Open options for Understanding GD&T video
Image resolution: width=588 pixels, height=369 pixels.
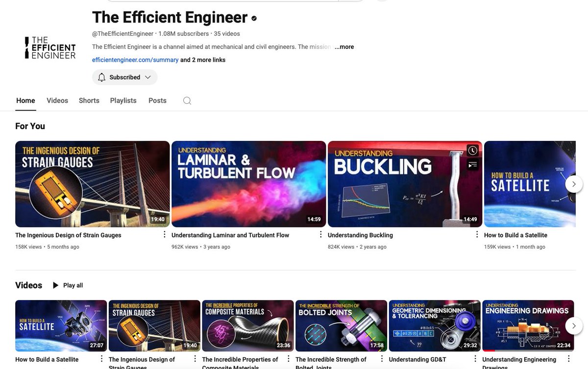475,359
